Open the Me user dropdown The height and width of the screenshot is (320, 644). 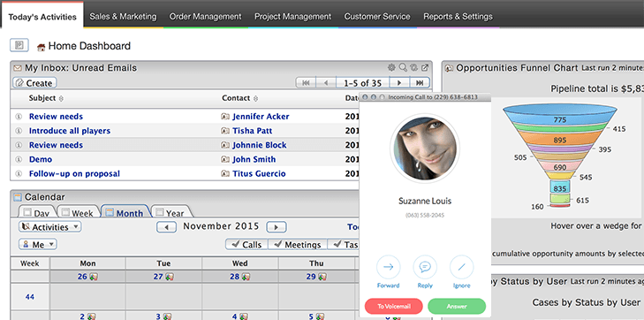[38, 244]
